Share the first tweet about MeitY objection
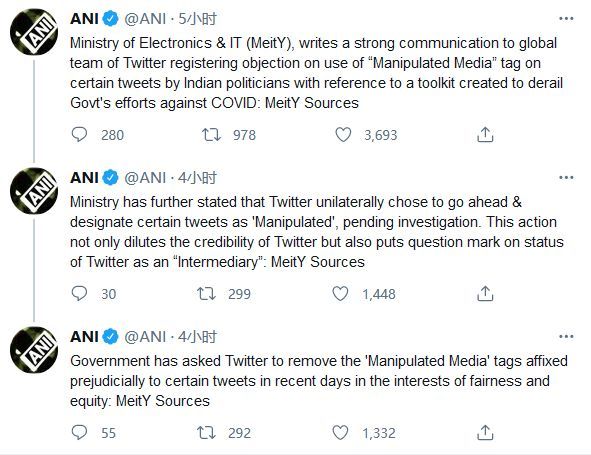 point(485,135)
